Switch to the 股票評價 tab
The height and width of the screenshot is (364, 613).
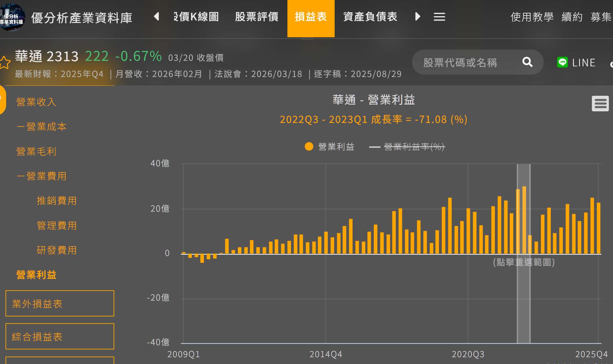click(257, 17)
